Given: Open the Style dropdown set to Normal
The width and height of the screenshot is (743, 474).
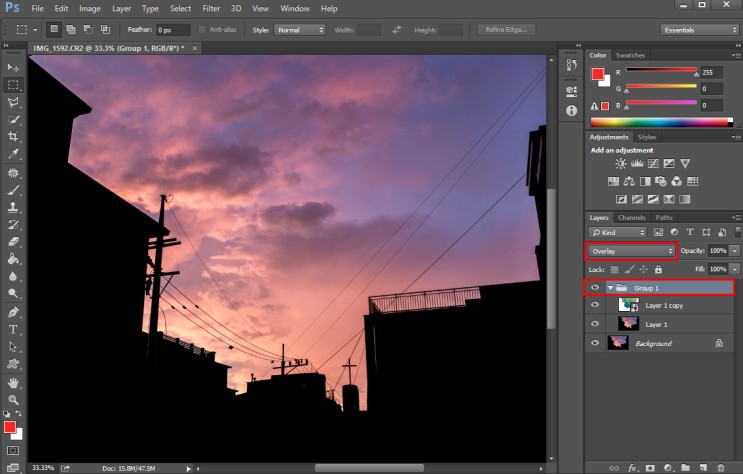Looking at the screenshot, I should coord(300,30).
